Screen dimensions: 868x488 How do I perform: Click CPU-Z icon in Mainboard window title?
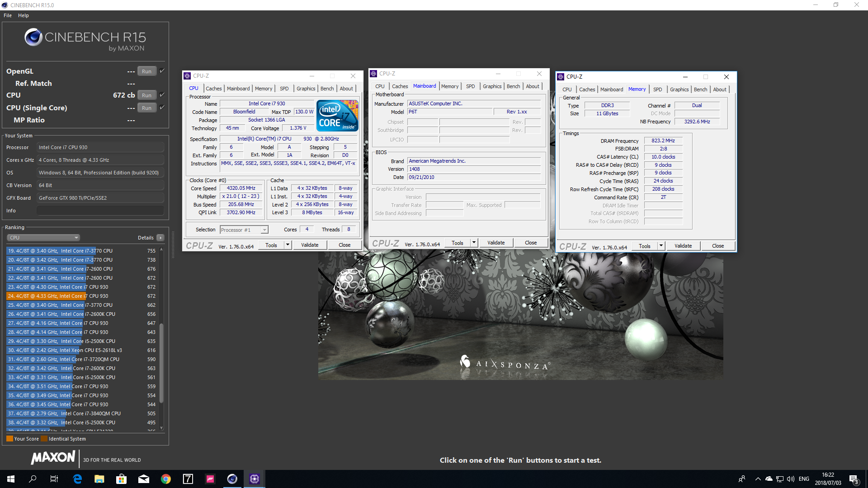tap(374, 74)
